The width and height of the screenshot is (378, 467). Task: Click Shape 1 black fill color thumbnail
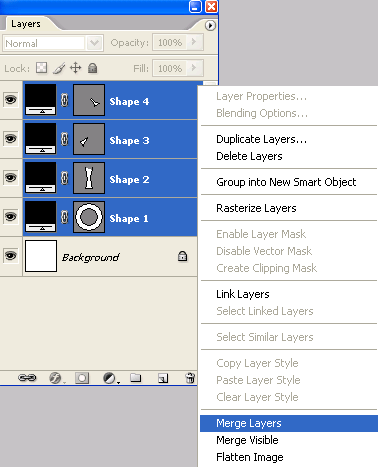(x=41, y=217)
